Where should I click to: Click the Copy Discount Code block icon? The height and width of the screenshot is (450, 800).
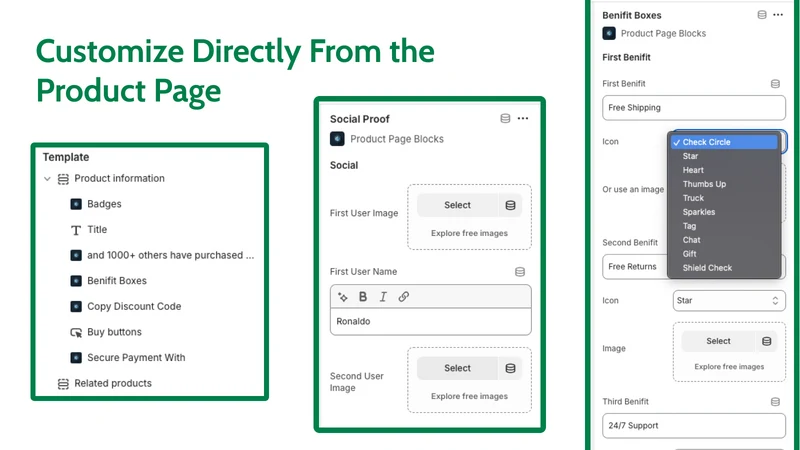[x=76, y=306]
